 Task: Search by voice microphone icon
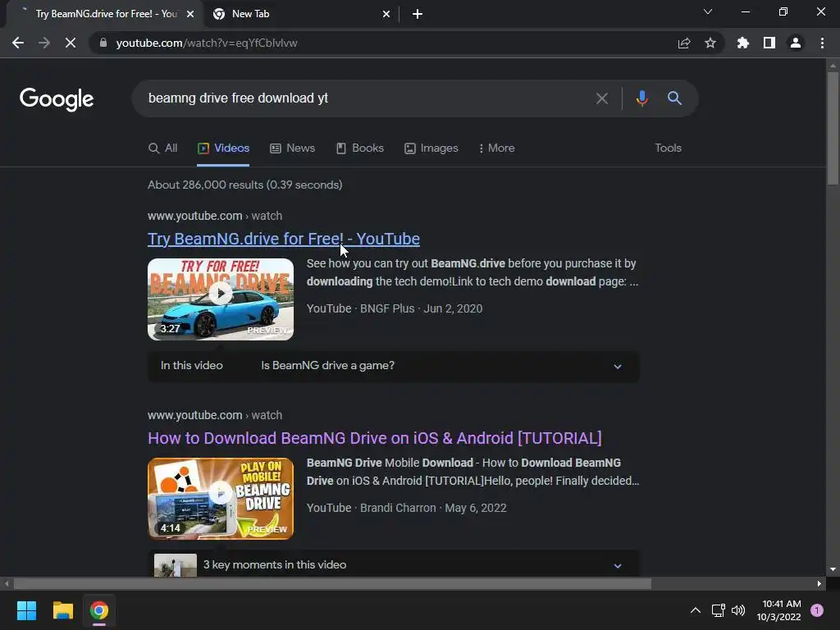coord(641,98)
